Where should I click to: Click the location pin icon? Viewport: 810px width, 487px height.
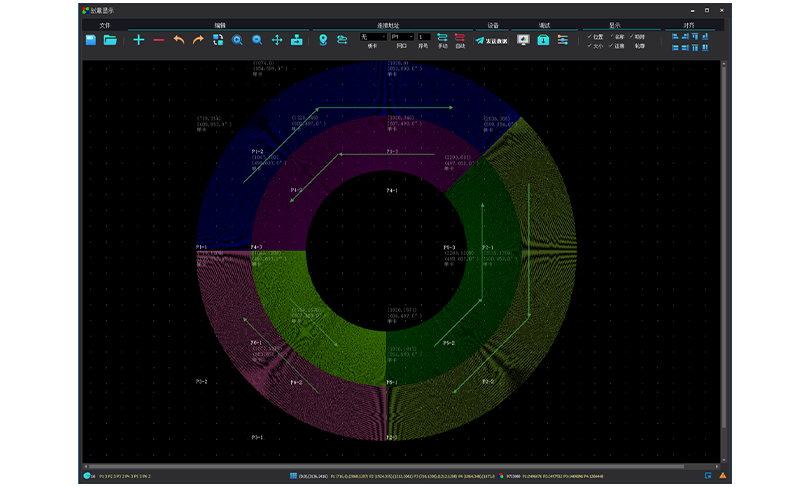point(323,40)
